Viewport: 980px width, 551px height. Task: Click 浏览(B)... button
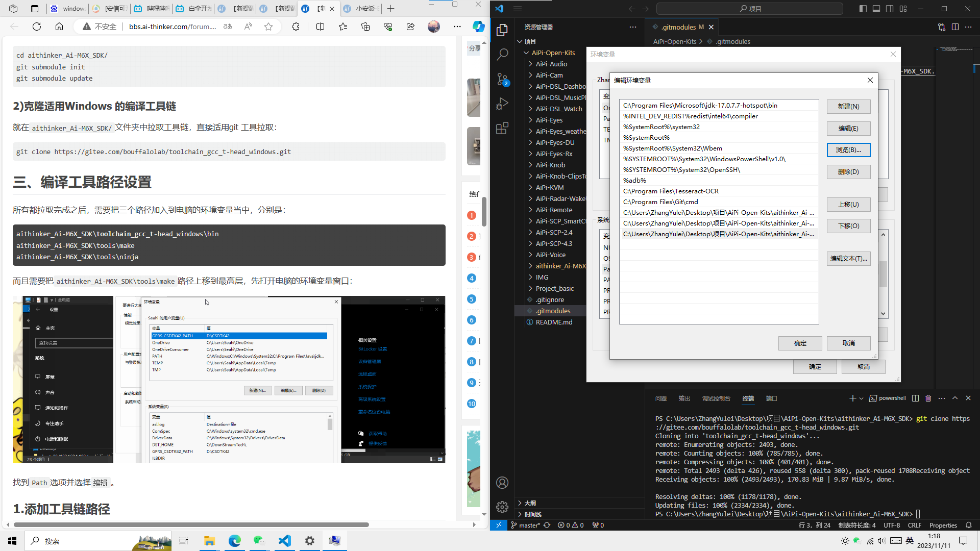click(848, 150)
